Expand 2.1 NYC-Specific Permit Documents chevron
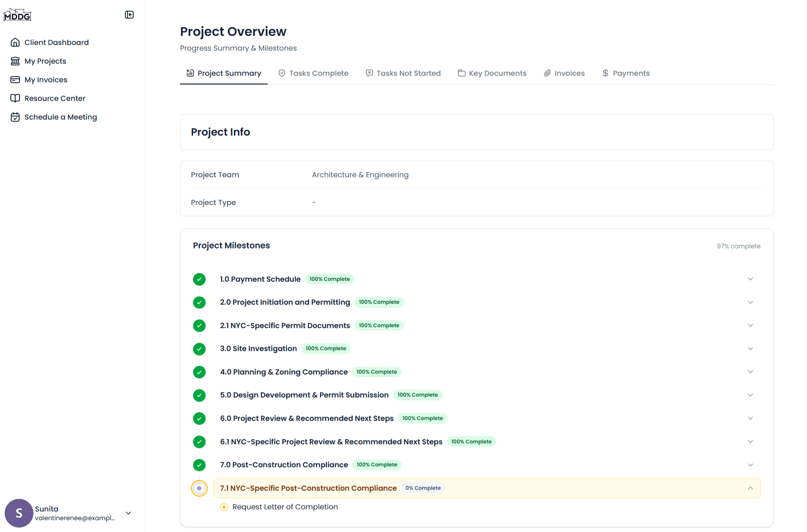Viewport: 807px width, 532px height. click(x=750, y=326)
